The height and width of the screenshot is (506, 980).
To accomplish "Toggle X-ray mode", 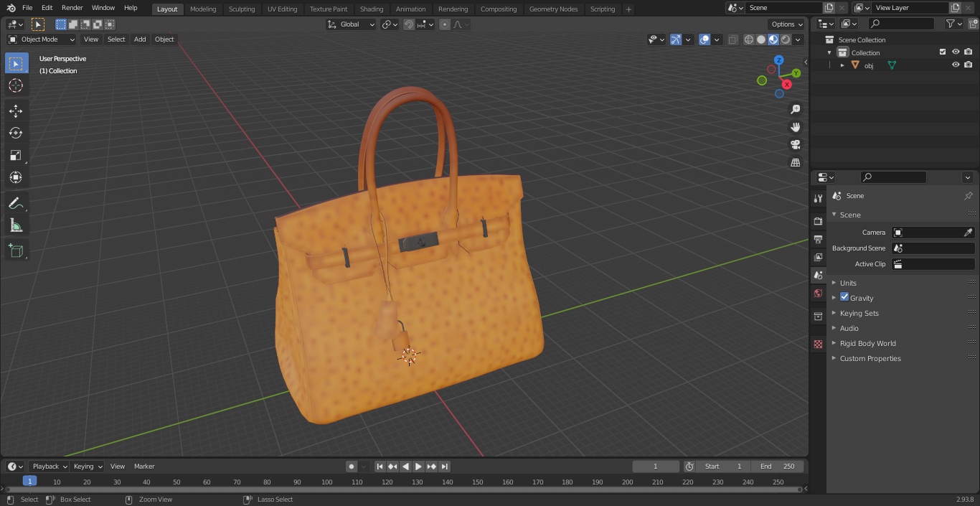I will (732, 39).
